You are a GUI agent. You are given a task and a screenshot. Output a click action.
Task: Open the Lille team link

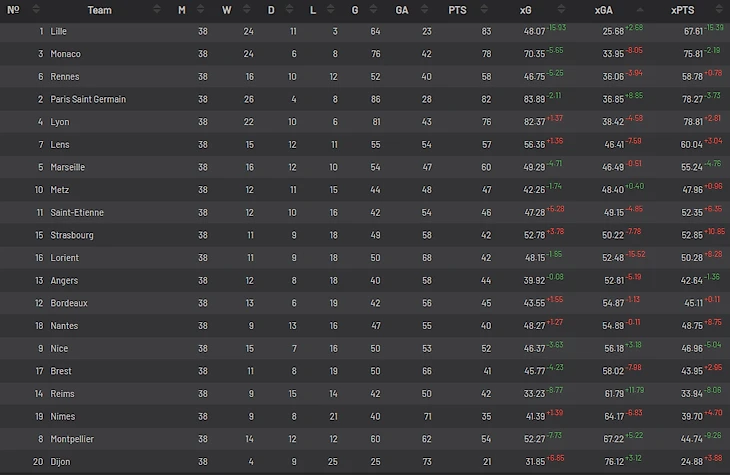point(60,31)
